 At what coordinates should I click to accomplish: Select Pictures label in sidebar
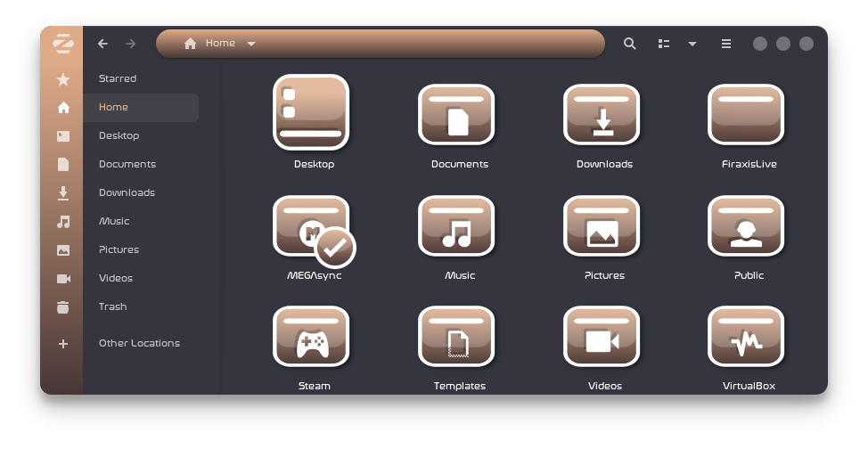tap(119, 249)
